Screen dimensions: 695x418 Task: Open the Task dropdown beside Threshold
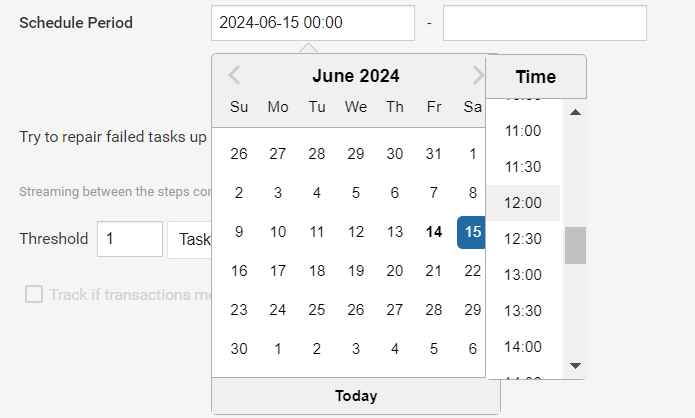coord(190,239)
